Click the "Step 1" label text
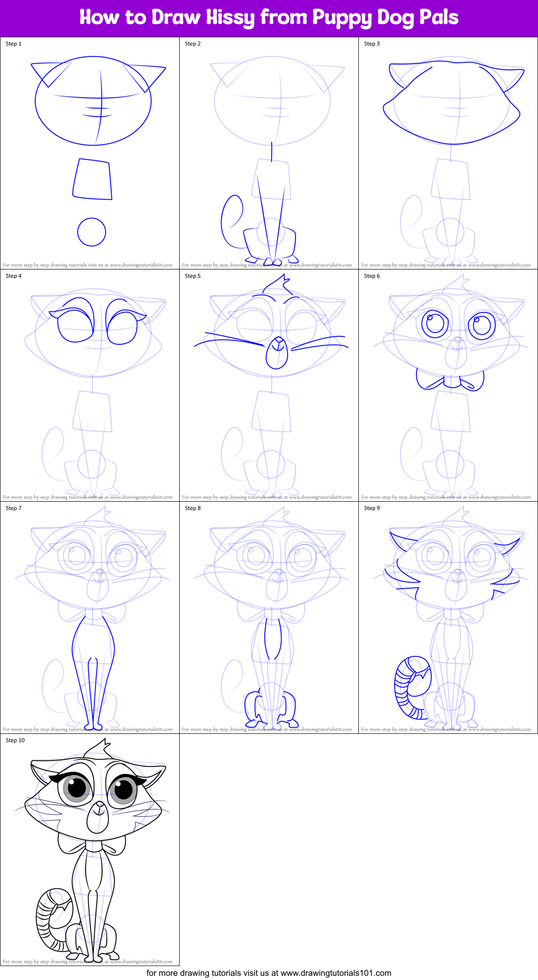Viewport: 538px width, 980px height. coord(13,44)
